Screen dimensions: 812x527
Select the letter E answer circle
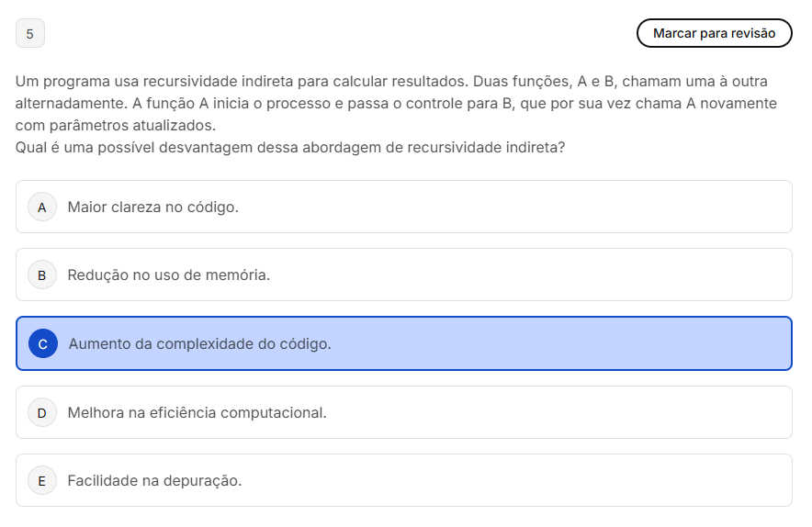tap(42, 480)
